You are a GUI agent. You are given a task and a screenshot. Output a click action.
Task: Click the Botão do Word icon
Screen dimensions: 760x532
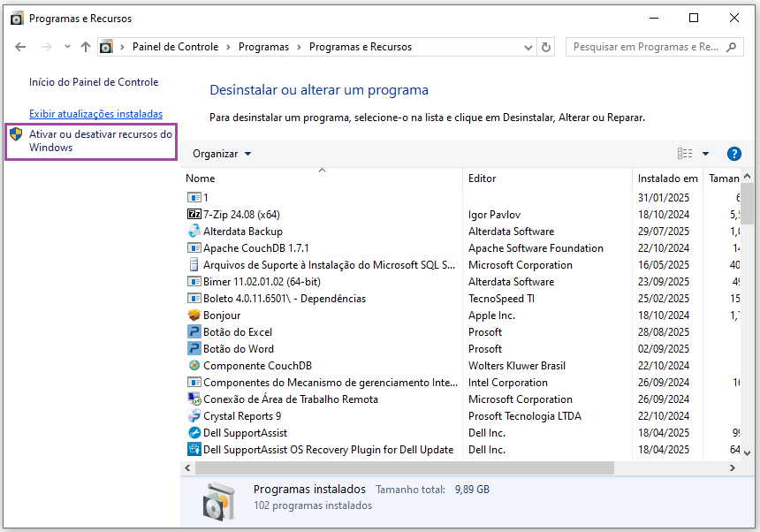pos(194,348)
